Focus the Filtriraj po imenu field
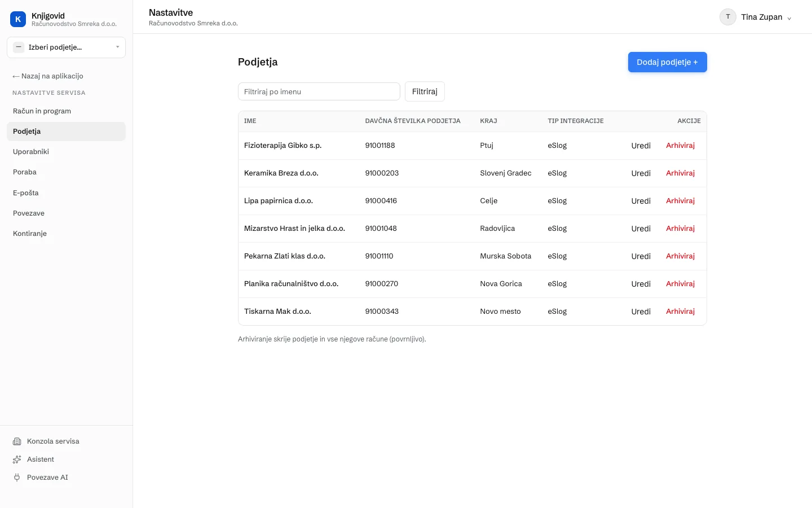The height and width of the screenshot is (508, 812). [319, 91]
